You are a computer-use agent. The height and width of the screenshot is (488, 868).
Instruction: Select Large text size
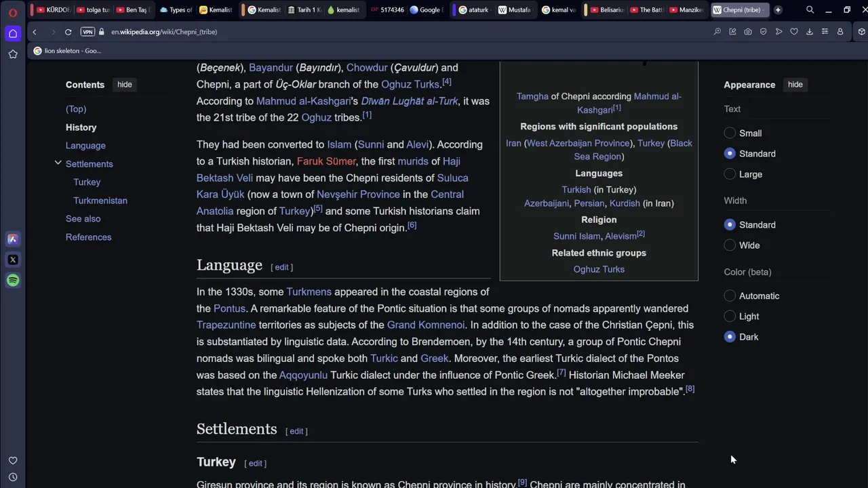(730, 174)
